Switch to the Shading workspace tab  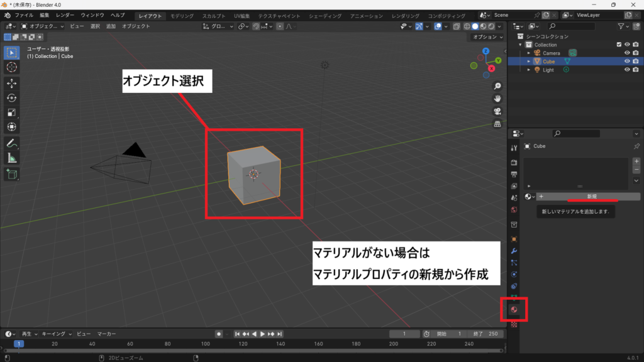coord(325,16)
